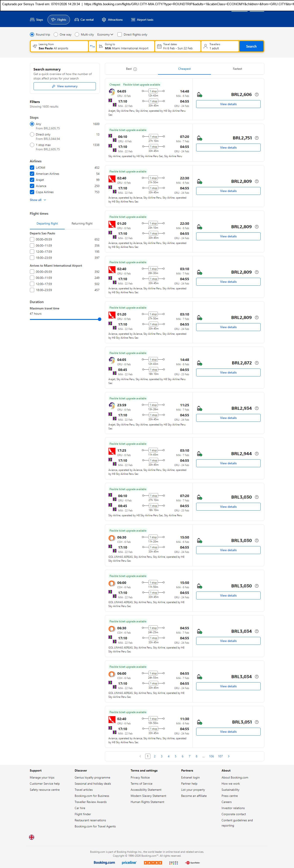Go to the next results page arrow

coord(229,756)
